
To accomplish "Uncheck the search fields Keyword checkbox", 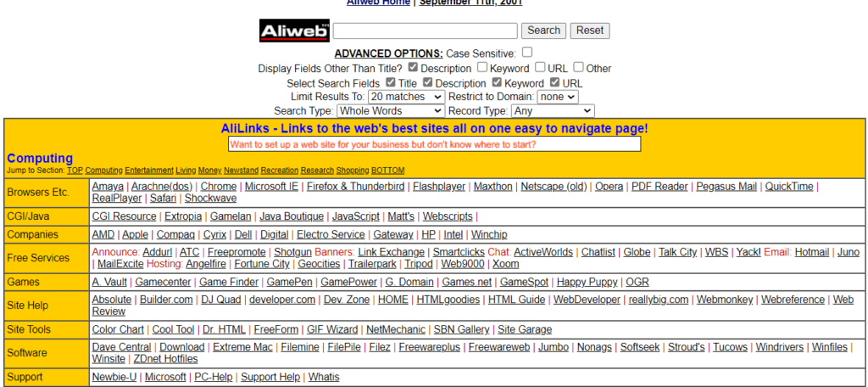I will tap(497, 82).
